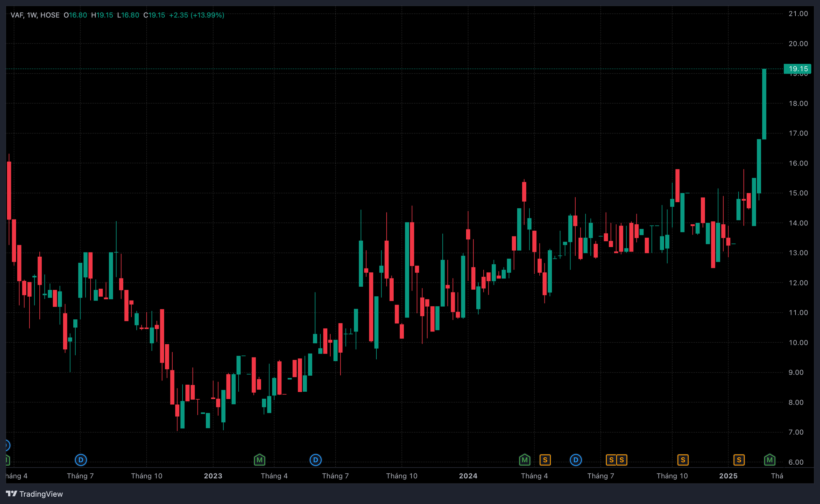The image size is (820, 504).
Task: Click the 13.00 price axis label
Action: coord(798,253)
